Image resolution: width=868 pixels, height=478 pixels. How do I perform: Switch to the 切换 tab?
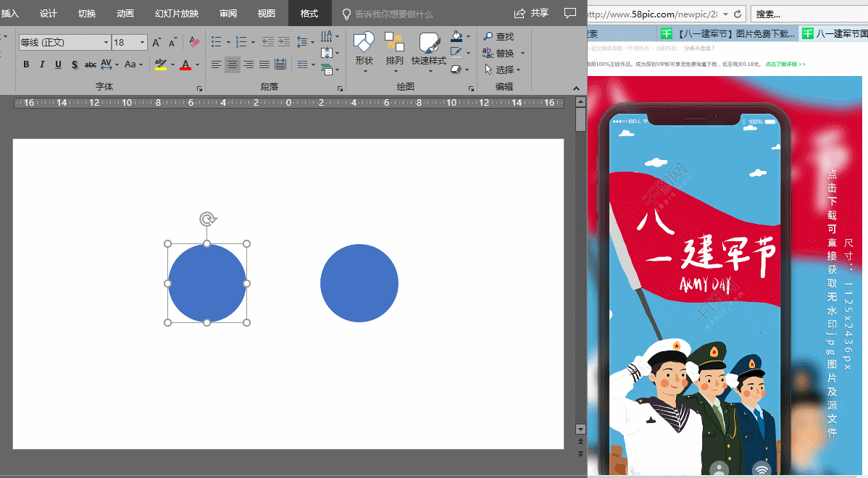87,13
